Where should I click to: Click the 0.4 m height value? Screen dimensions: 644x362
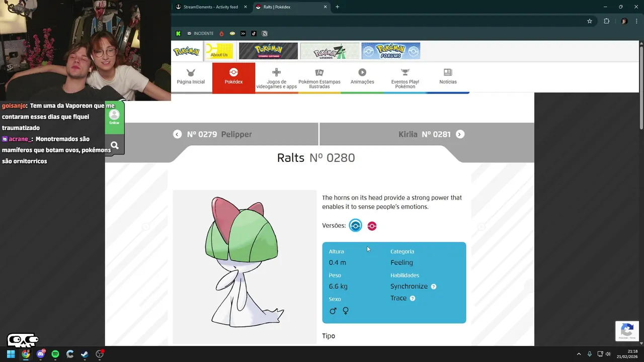click(x=337, y=262)
